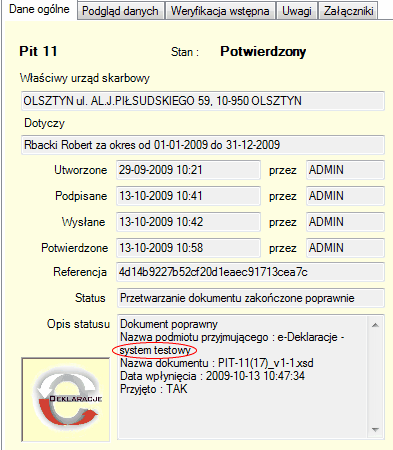Select the Potwierdzone date field

[x=188, y=248]
